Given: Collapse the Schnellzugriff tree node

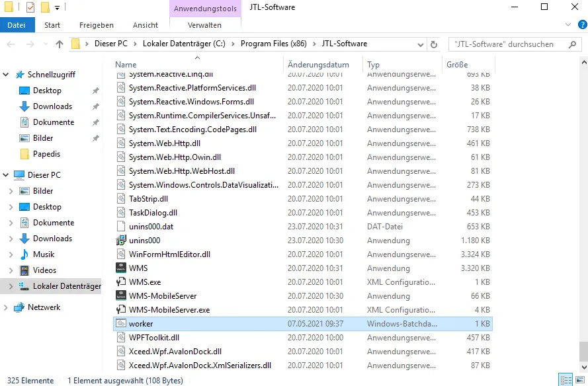Looking at the screenshot, I should tap(6, 75).
